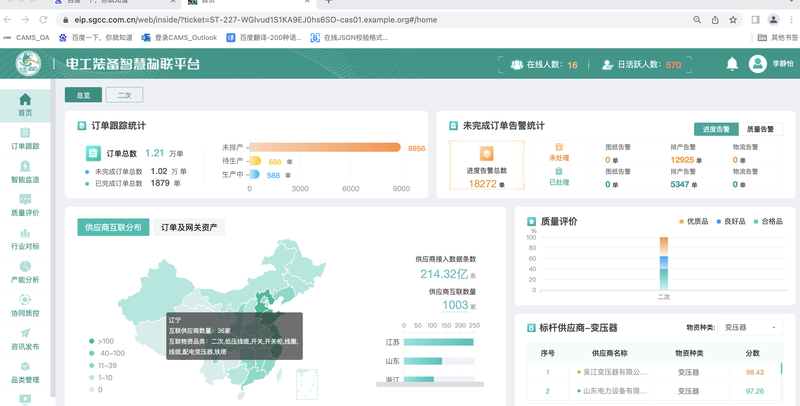Bookmark this page with star icon
This screenshot has height=406, width=800.
(x=733, y=20)
